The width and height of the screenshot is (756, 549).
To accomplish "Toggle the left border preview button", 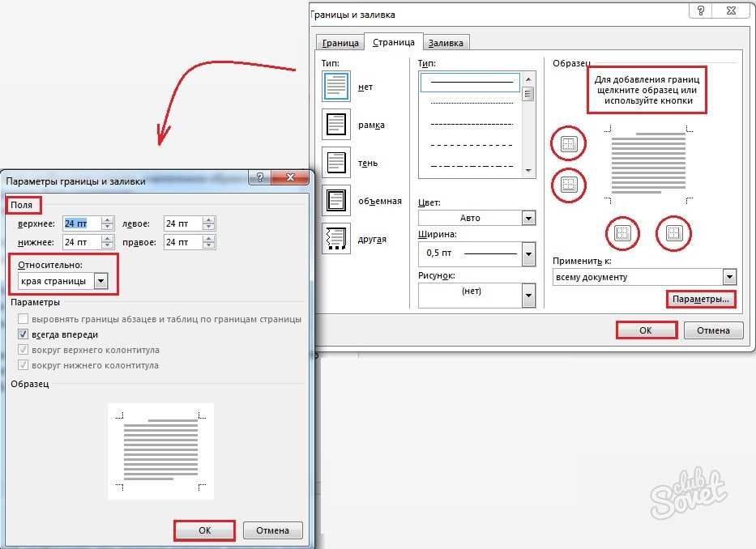I will click(622, 233).
